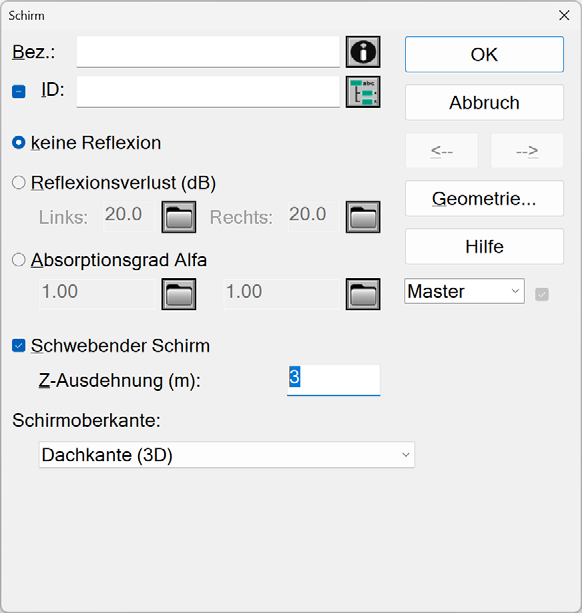This screenshot has width=582, height=613.
Task: Close the Schirm dialog window
Action: point(564,16)
